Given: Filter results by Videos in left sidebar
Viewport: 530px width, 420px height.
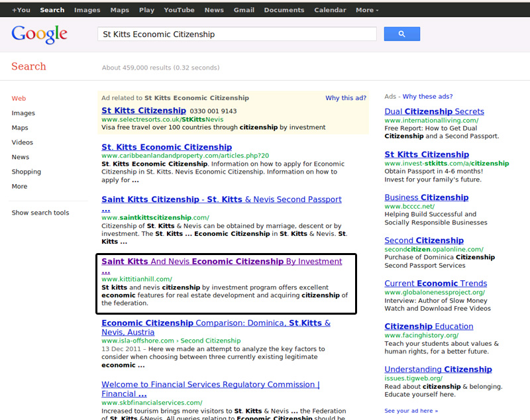Looking at the screenshot, I should (x=23, y=142).
